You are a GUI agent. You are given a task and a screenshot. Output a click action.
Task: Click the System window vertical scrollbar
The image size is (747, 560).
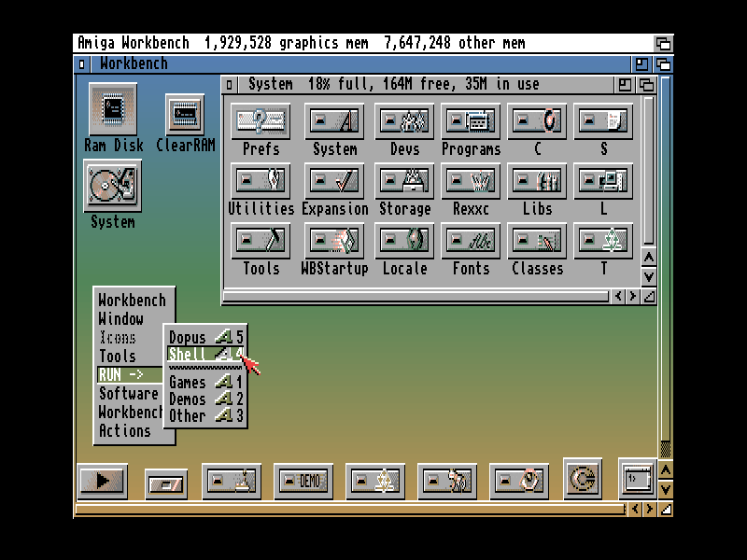click(648, 172)
